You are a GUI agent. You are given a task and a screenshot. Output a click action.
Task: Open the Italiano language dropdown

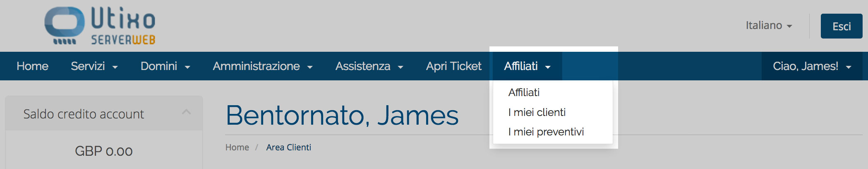[x=769, y=26]
